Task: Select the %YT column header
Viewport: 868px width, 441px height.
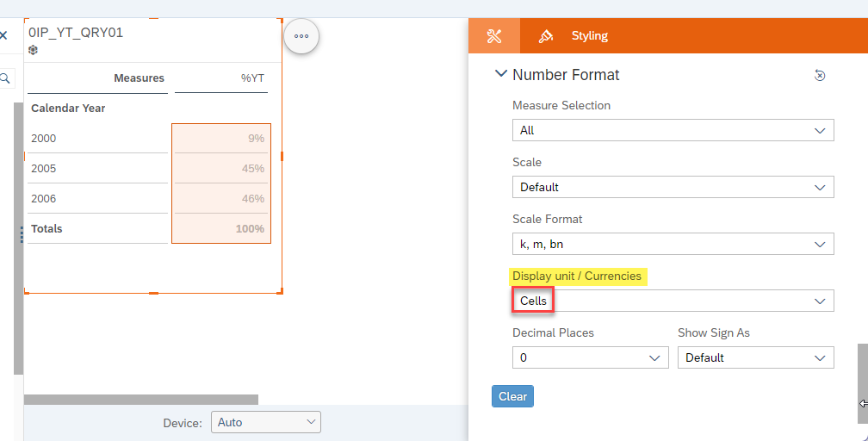Action: click(252, 78)
